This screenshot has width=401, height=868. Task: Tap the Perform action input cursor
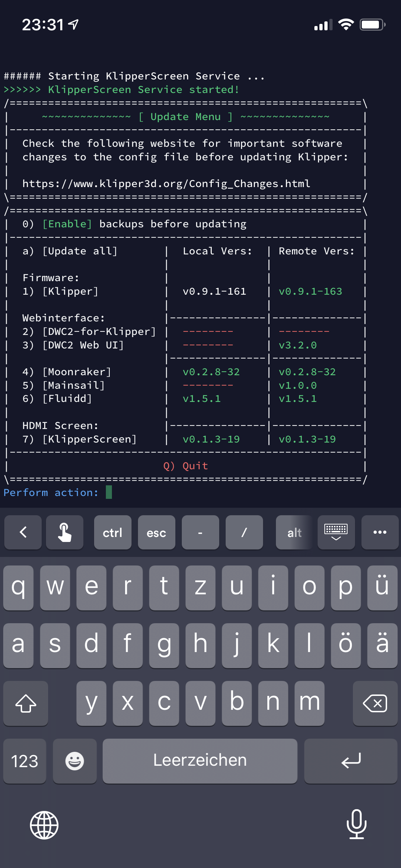(109, 492)
